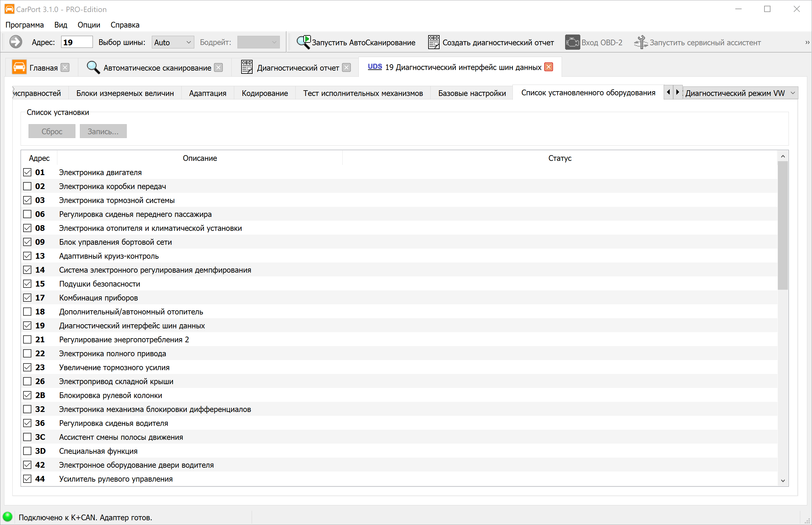Enable checkbox 02 Электроника коробки передач
This screenshot has height=525, width=812.
(x=27, y=186)
